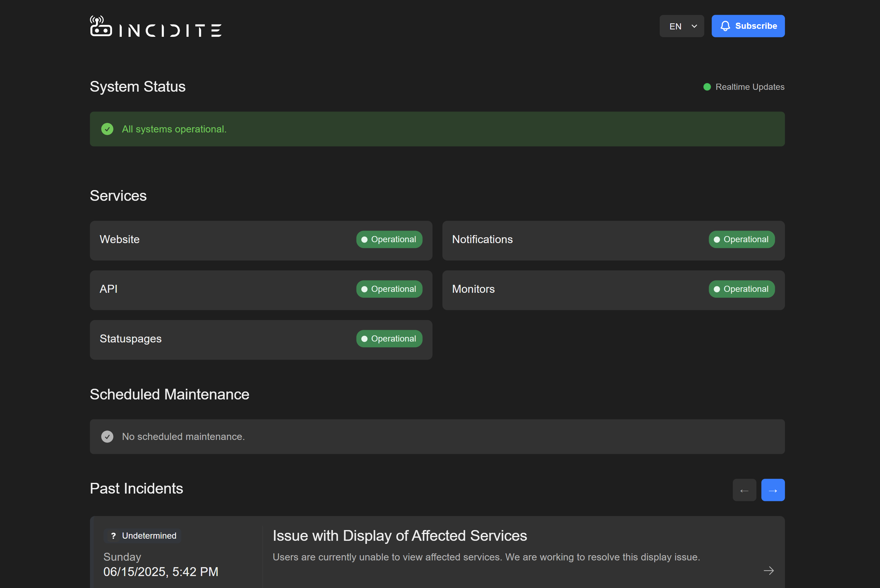Select the Notifications service card
The image size is (880, 588).
point(613,240)
